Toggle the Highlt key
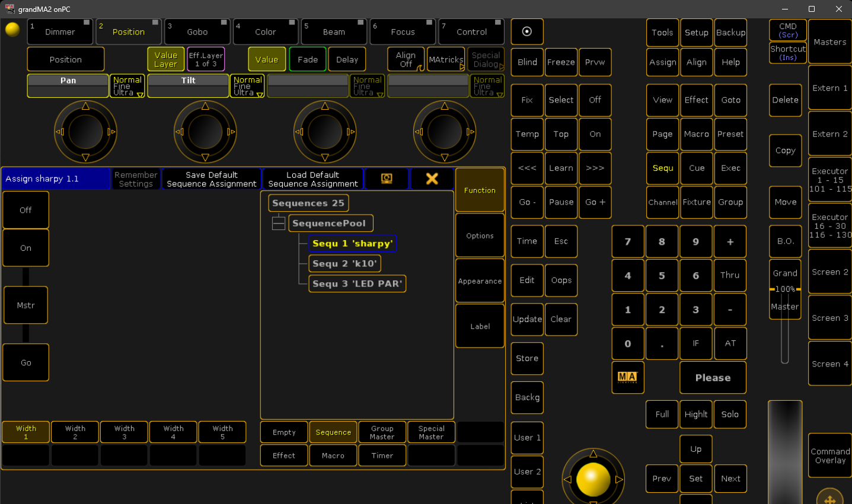This screenshot has height=504, width=852. pos(696,414)
